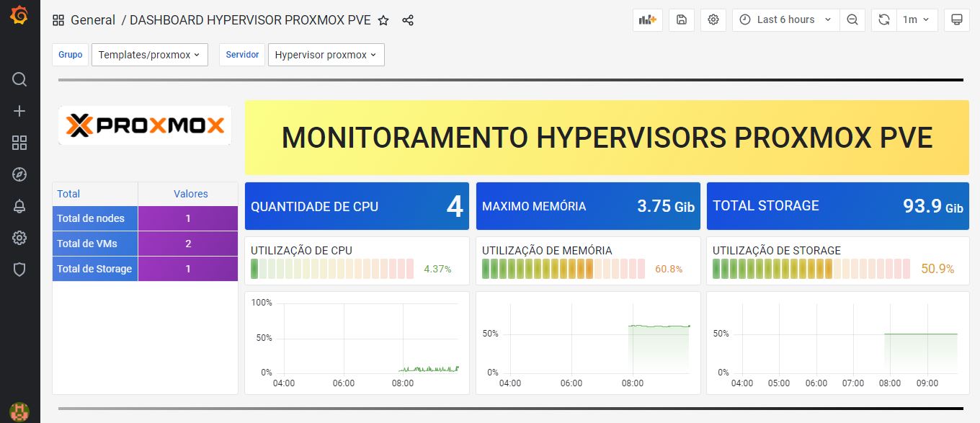Open the UTILIZAÇÃO DE MEMÓRIA panel title
The width and height of the screenshot is (980, 423).
pyautogui.click(x=547, y=251)
